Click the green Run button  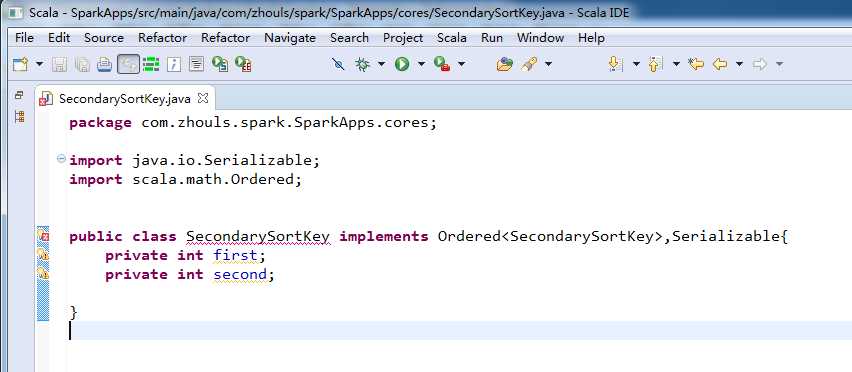[402, 65]
